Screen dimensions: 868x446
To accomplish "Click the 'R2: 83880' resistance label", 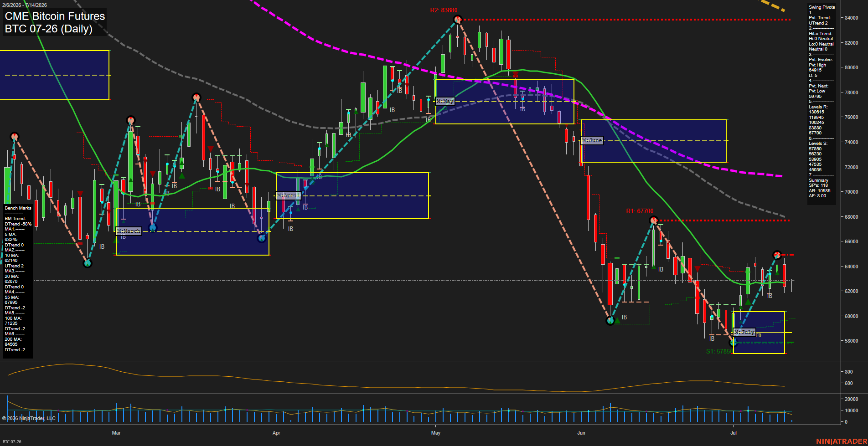I will 444,10.
